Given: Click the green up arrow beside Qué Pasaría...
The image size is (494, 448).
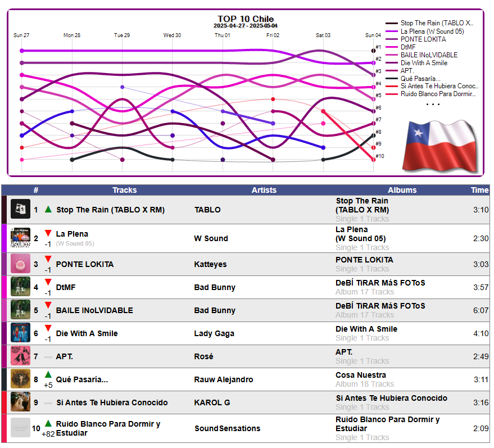Looking at the screenshot, I should [48, 374].
